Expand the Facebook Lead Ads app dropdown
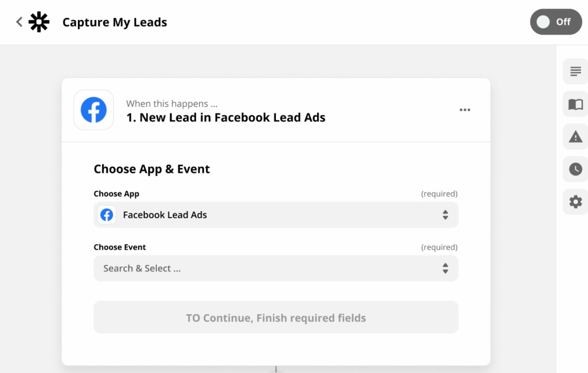Image resolution: width=588 pixels, height=373 pixels. click(276, 215)
